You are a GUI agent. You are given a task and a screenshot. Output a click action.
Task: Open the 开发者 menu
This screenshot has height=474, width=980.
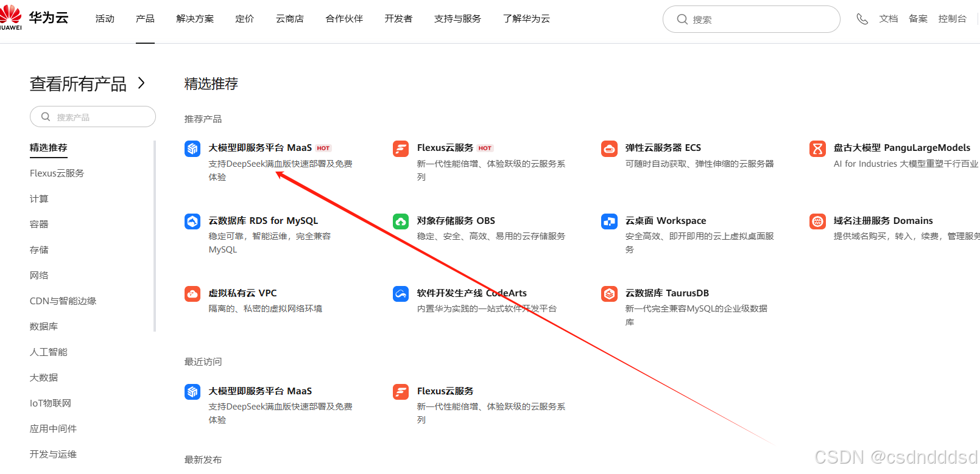[398, 19]
